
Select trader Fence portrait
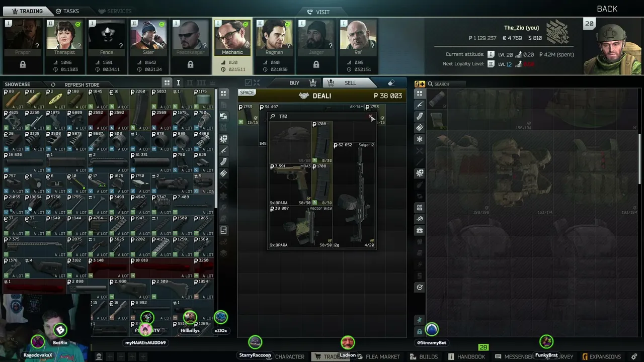(x=107, y=38)
